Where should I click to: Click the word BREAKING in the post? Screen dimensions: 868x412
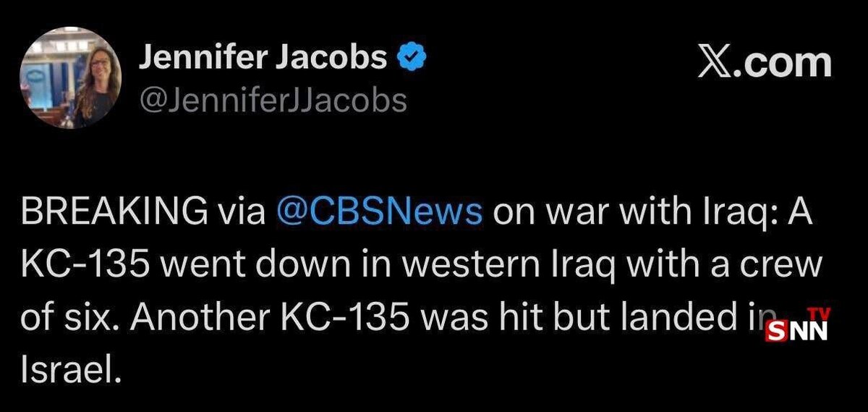(x=111, y=211)
